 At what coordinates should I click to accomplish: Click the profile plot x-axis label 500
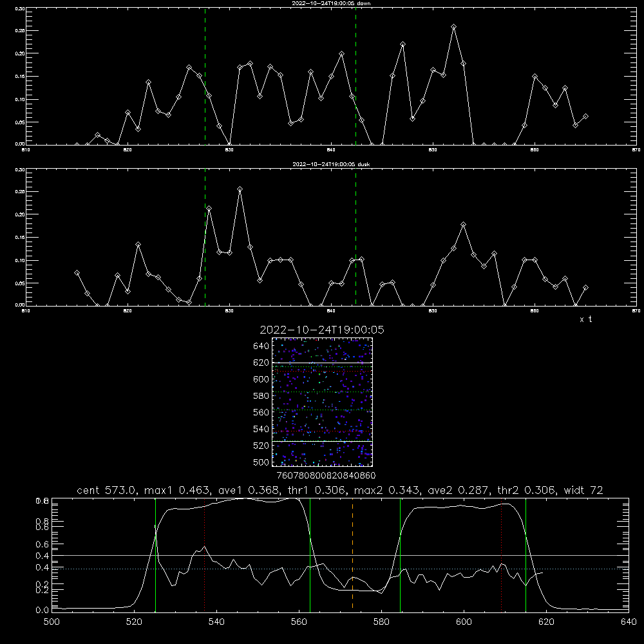[x=52, y=622]
